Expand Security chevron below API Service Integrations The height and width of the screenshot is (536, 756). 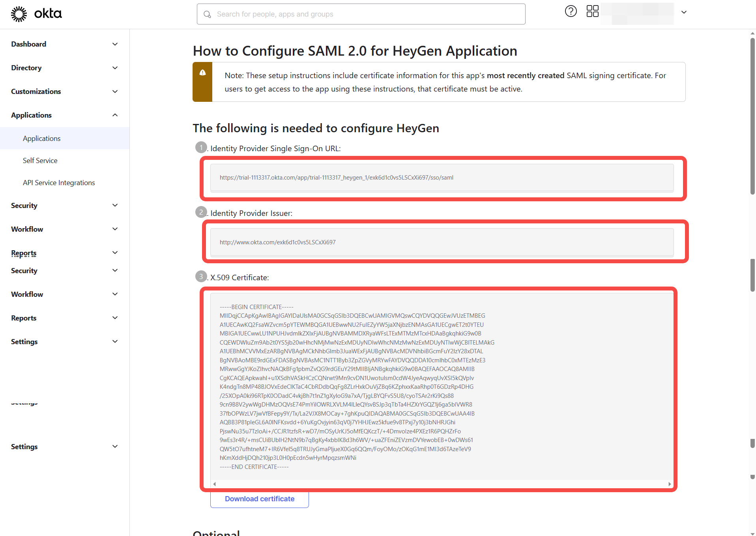(x=115, y=205)
